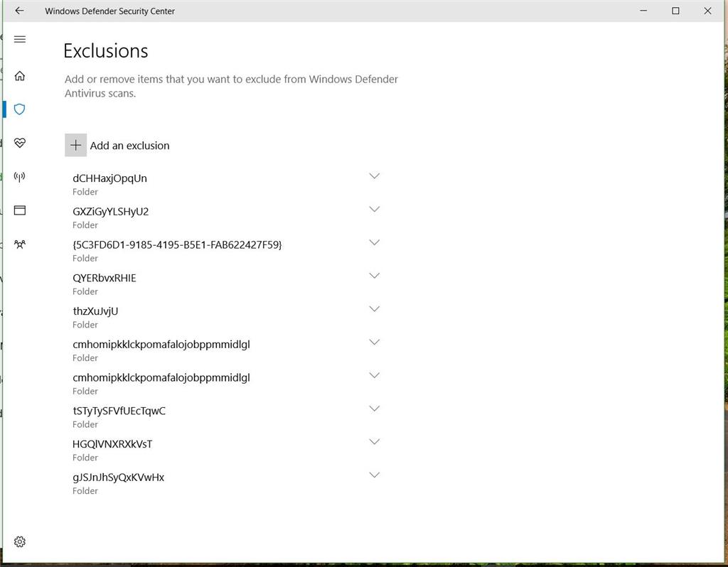Open Firewall & network protection icon
Image resolution: width=728 pixels, height=567 pixels.
(x=19, y=177)
